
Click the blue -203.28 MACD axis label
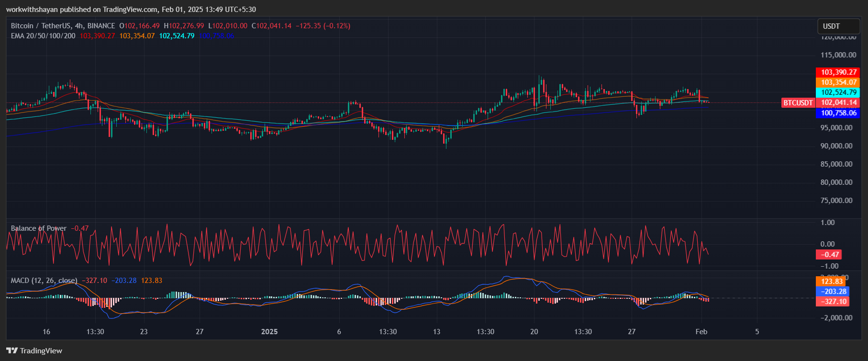833,292
